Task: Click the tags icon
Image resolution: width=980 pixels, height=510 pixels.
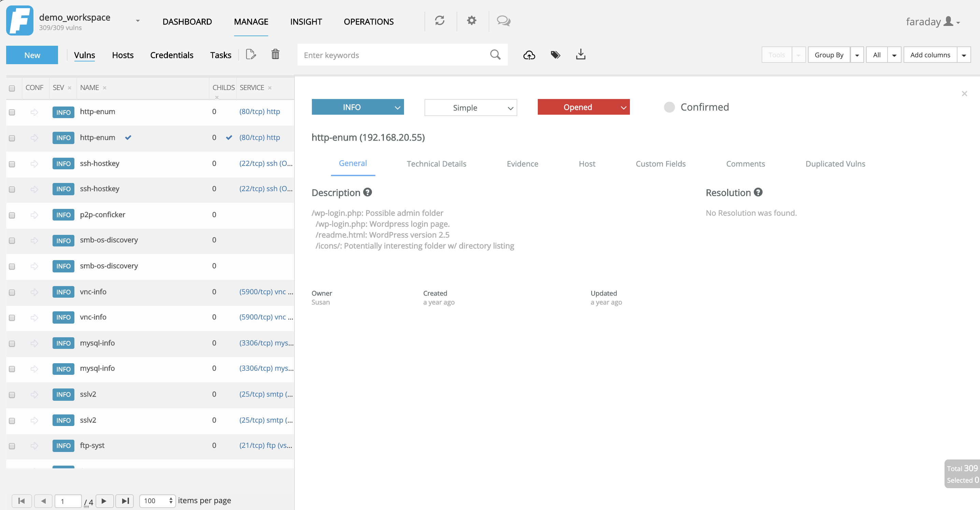Action: tap(555, 55)
